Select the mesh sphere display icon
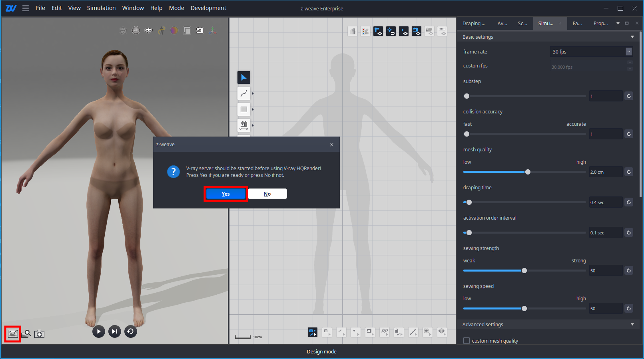This screenshot has width=644, height=359. tap(136, 30)
